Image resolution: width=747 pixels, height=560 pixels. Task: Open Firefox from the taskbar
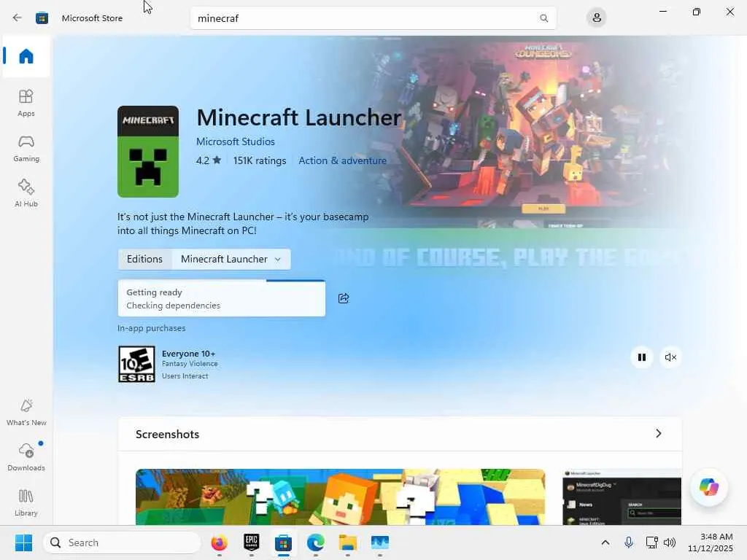(x=219, y=542)
